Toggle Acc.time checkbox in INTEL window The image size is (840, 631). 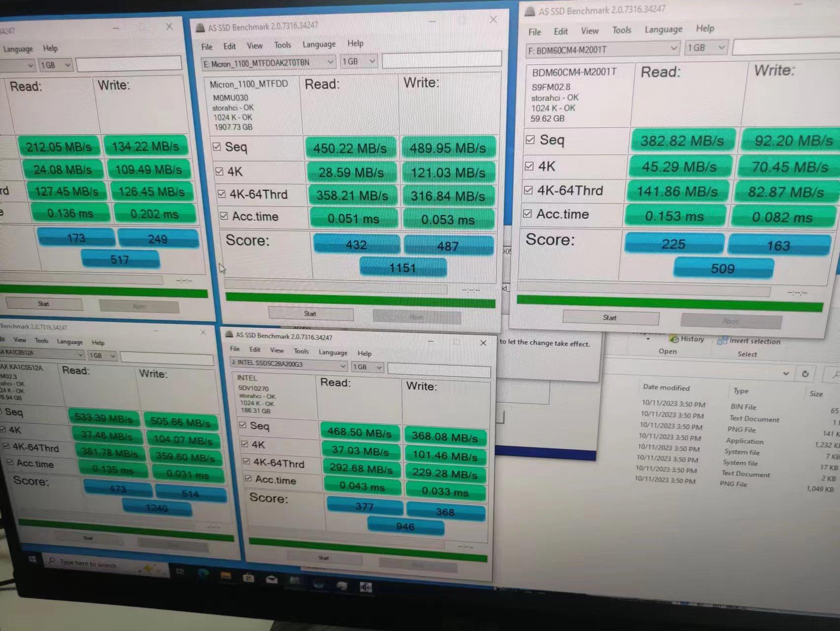point(248,478)
